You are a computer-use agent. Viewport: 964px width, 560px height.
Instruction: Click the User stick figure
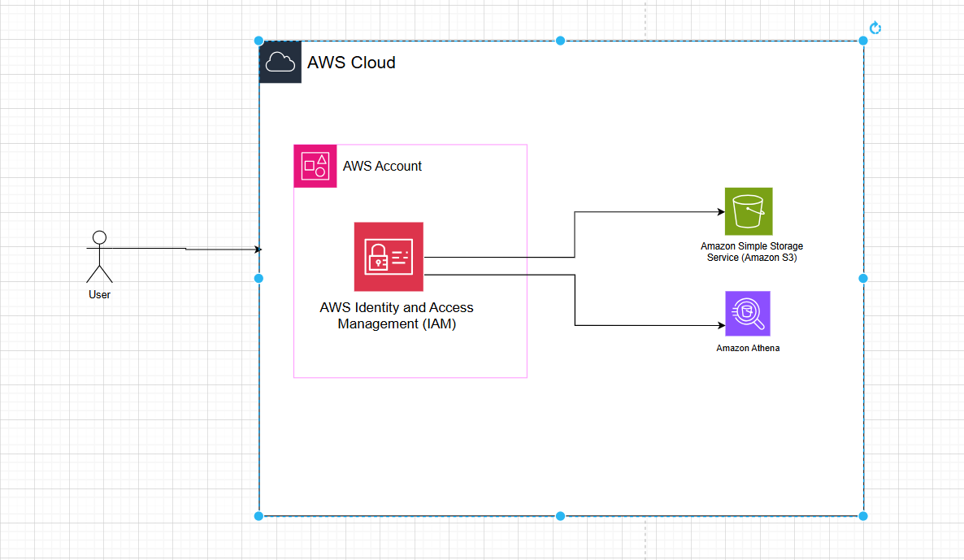point(100,257)
